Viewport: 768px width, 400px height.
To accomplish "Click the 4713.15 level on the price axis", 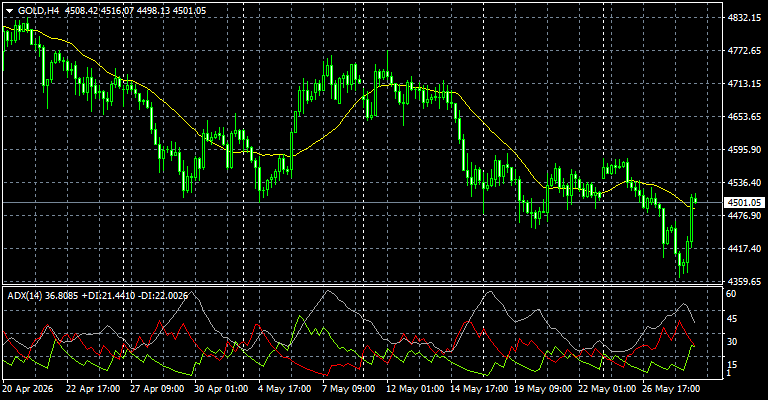I will (x=744, y=84).
